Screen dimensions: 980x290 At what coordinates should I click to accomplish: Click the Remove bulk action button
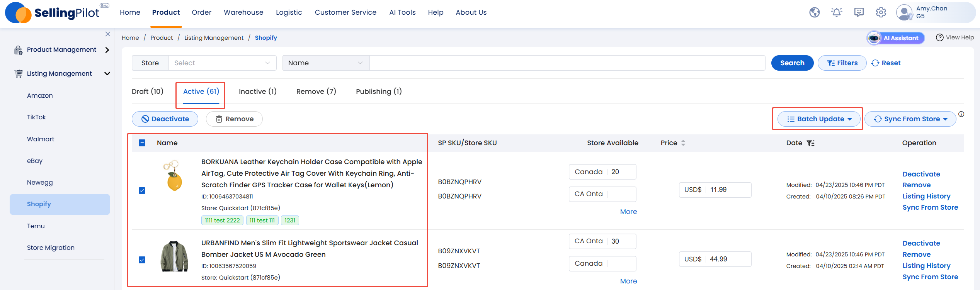pyautogui.click(x=234, y=119)
